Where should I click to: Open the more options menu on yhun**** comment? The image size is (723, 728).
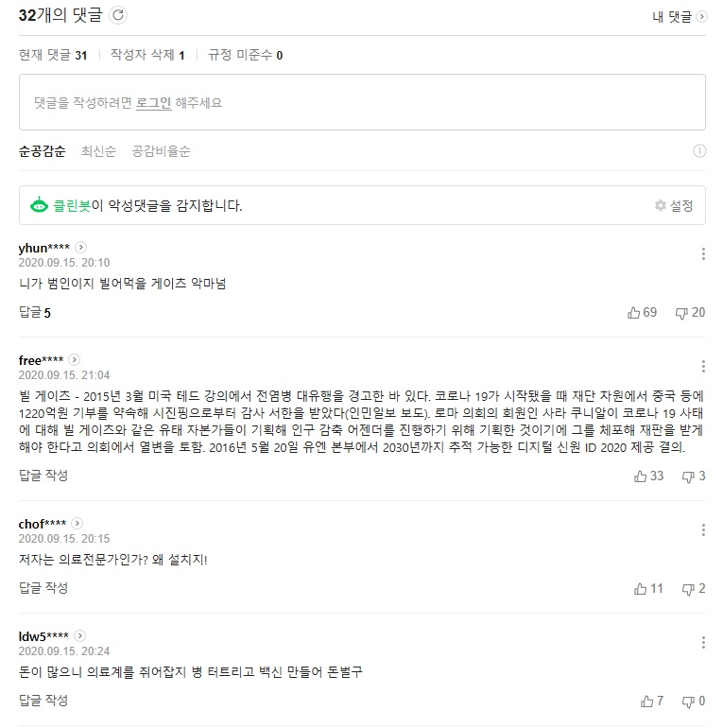coord(703,254)
